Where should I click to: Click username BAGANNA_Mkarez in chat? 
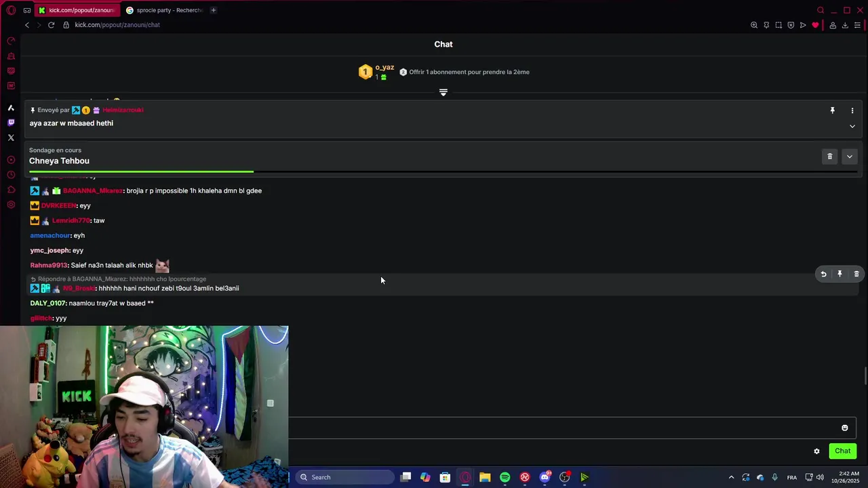tap(93, 191)
